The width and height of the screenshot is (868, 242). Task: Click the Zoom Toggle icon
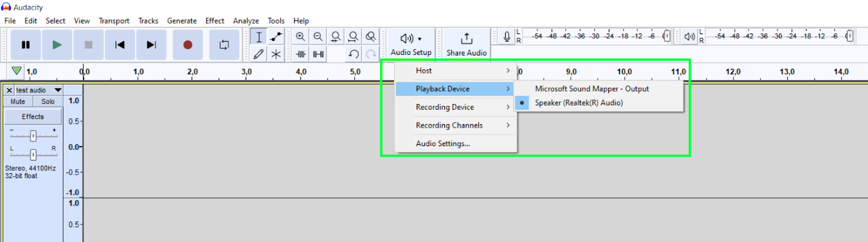click(x=371, y=36)
